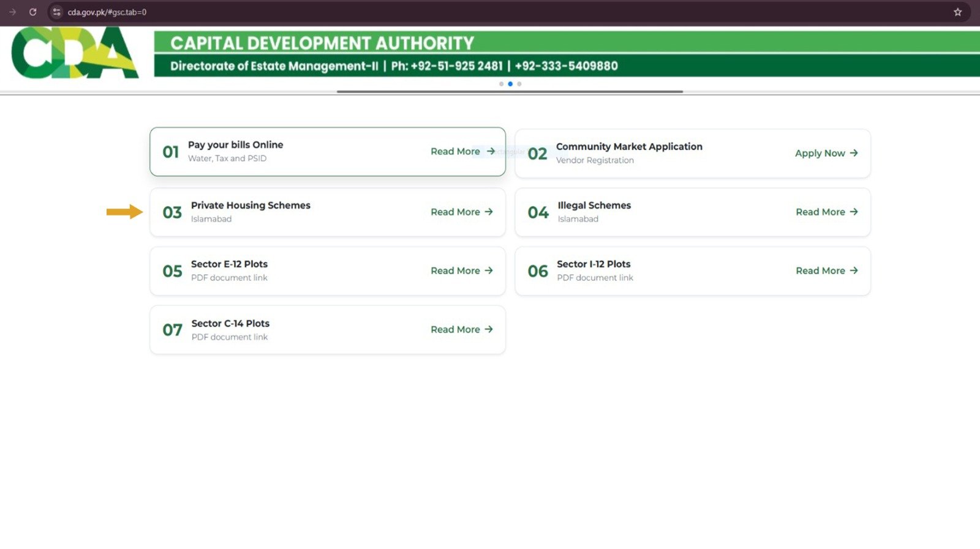Click arrow icon in Illegal Schemes card
The width and height of the screenshot is (980, 549).
[x=854, y=212]
